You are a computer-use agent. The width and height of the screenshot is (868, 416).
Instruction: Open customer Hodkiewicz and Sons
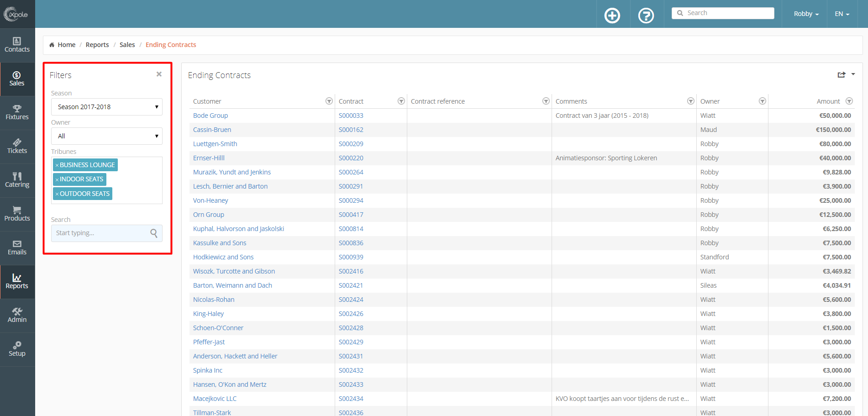(x=223, y=257)
